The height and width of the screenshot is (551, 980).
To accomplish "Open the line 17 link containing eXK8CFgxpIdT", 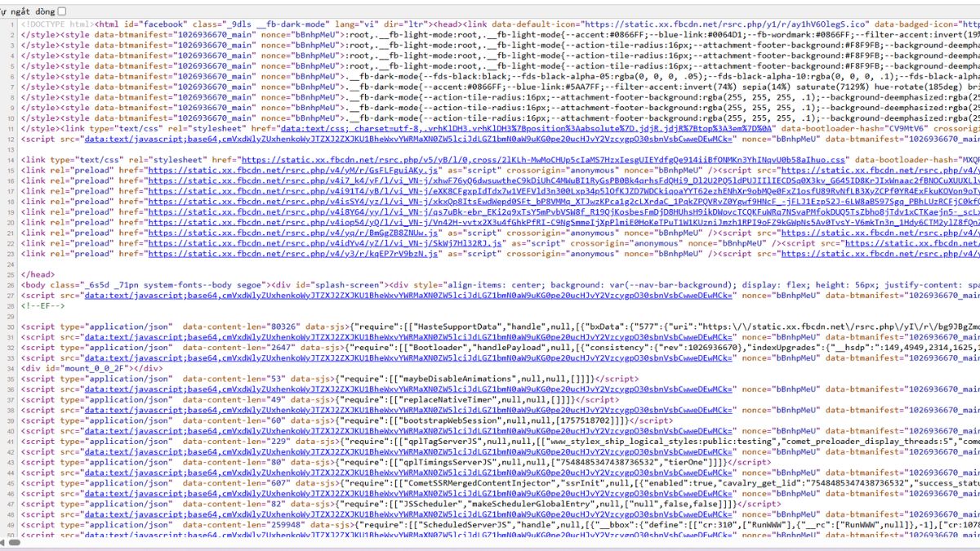I will 563,190.
